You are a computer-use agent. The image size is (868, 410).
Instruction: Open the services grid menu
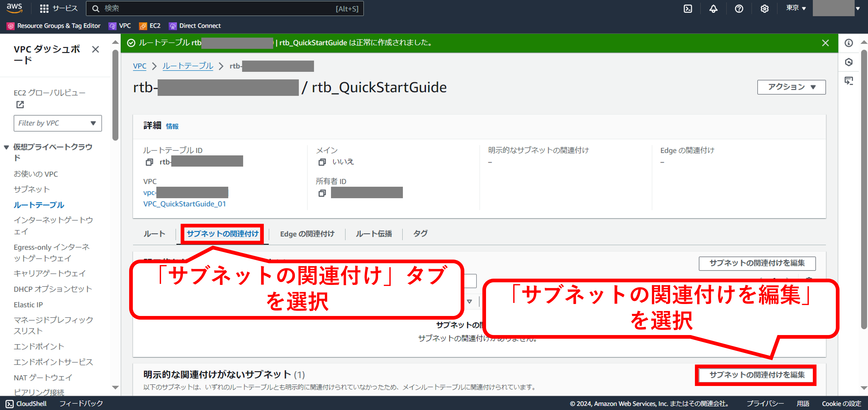click(x=44, y=8)
